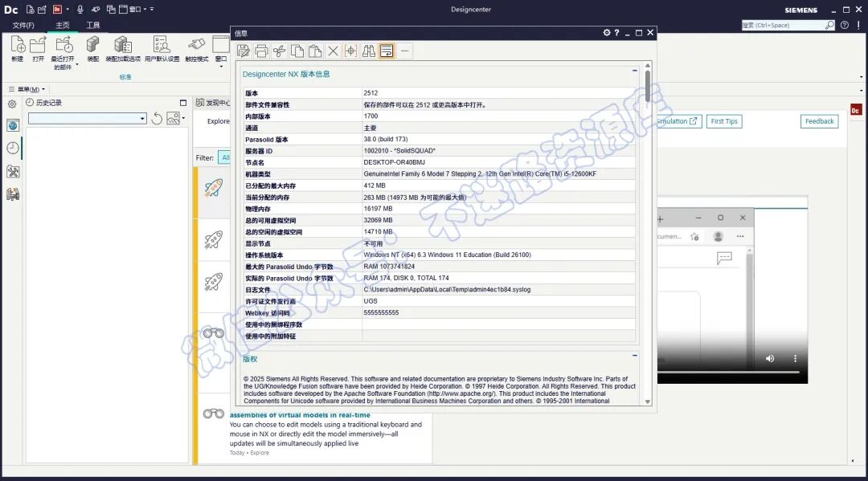Click the Feedback button

(x=819, y=121)
